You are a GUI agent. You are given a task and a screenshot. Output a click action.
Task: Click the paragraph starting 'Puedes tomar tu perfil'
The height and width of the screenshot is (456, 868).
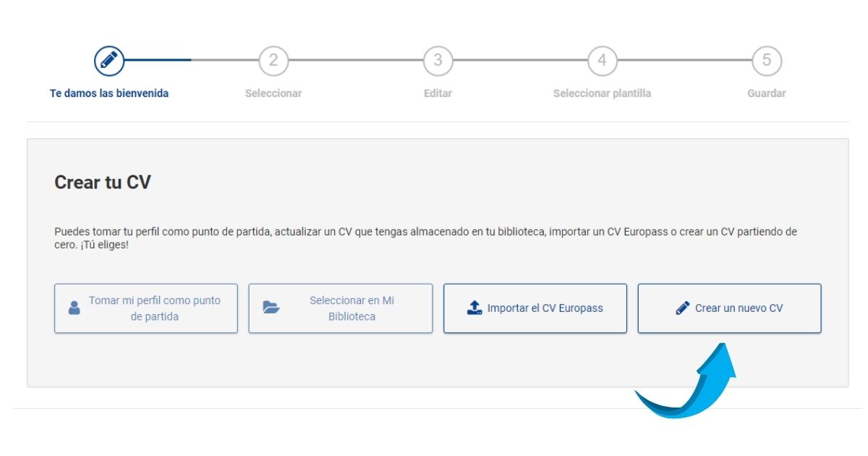[426, 238]
